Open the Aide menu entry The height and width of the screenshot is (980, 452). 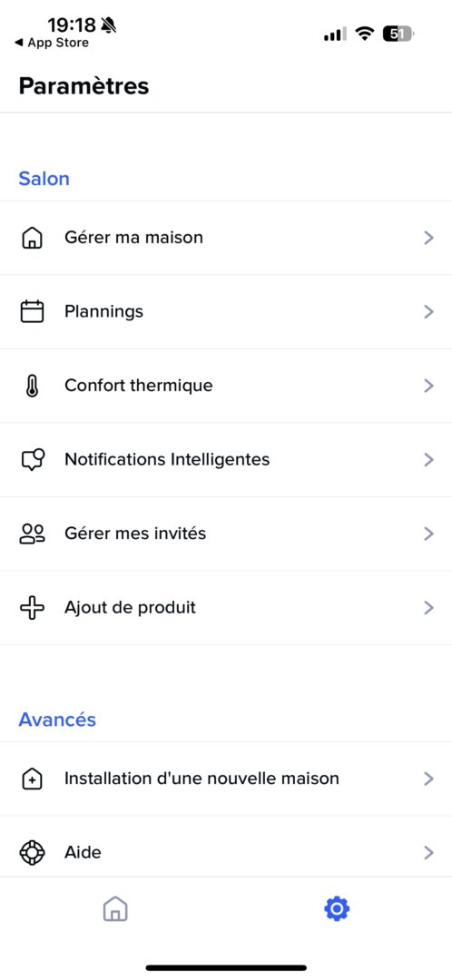coord(226,852)
